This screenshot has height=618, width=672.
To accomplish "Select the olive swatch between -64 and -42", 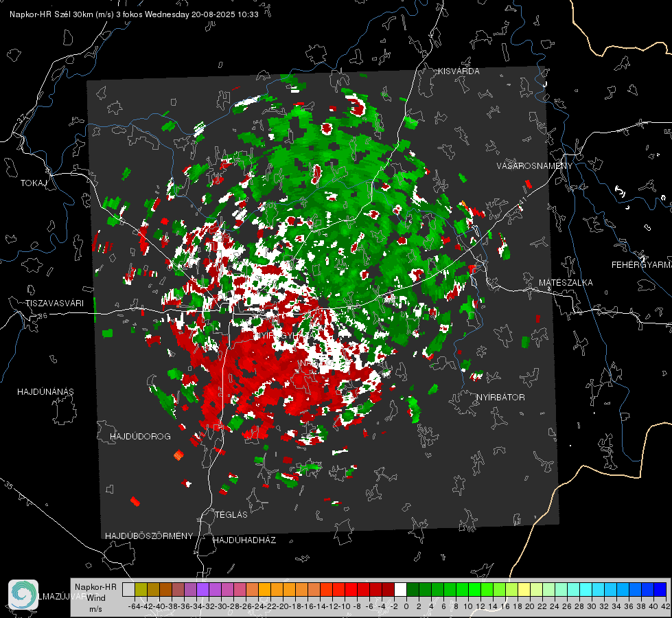I will (x=141, y=589).
